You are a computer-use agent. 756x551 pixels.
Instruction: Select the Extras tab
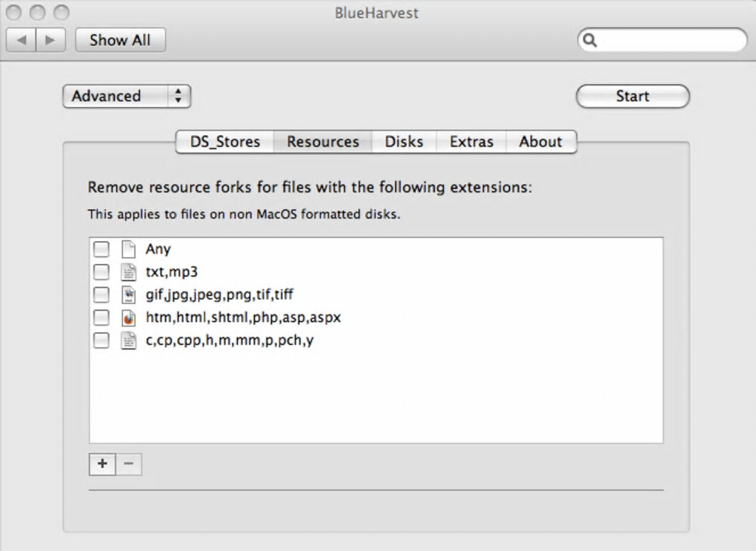click(471, 142)
